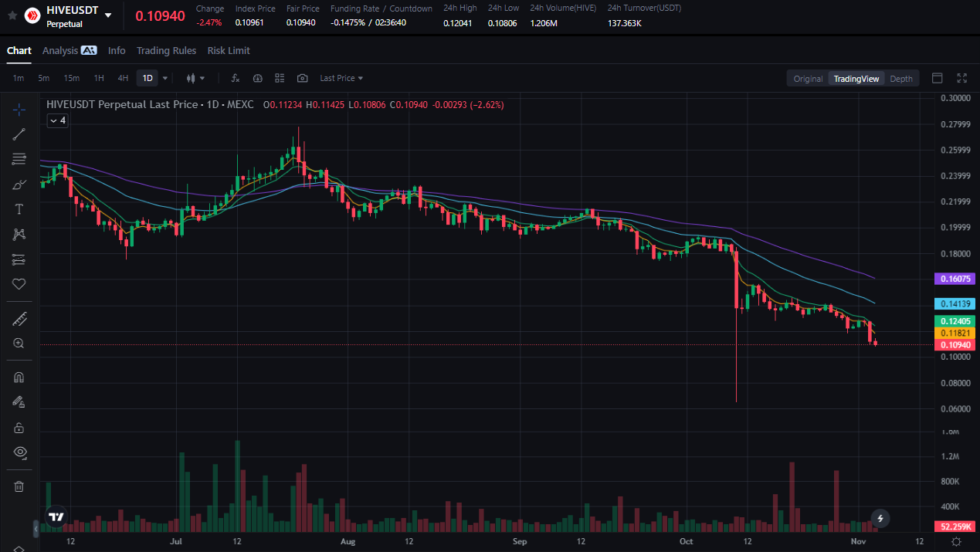Screen dimensions: 980x552
Task: Open the Risk Limit tab
Action: pyautogui.click(x=229, y=50)
